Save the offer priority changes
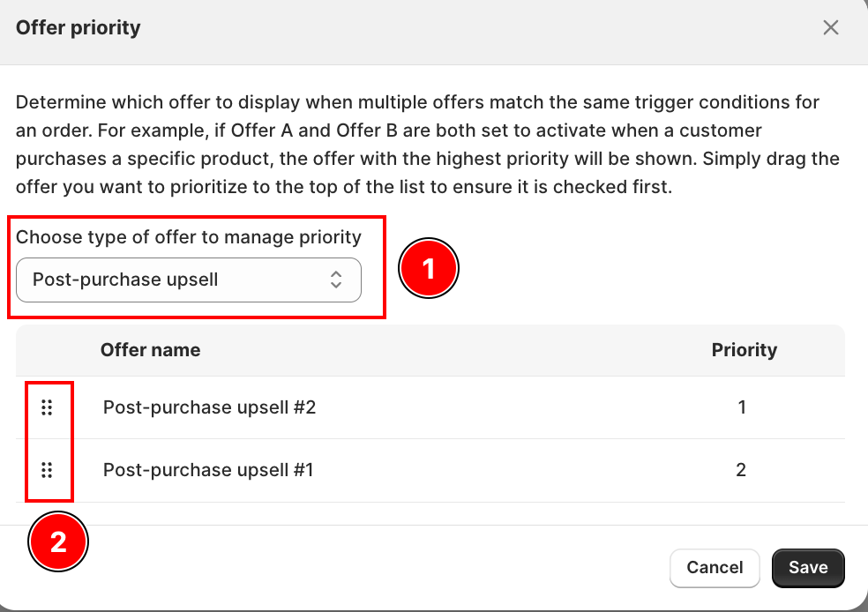This screenshot has width=868, height=612. [x=808, y=568]
